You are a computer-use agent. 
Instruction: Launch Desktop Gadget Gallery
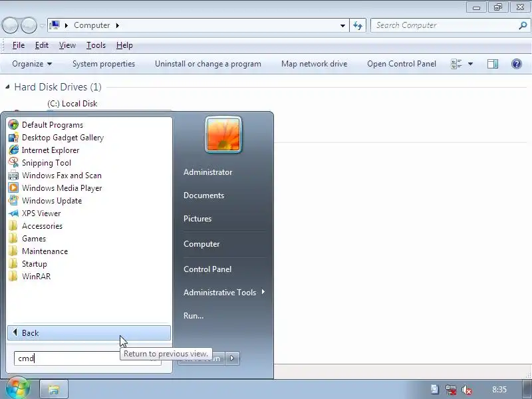point(89,138)
